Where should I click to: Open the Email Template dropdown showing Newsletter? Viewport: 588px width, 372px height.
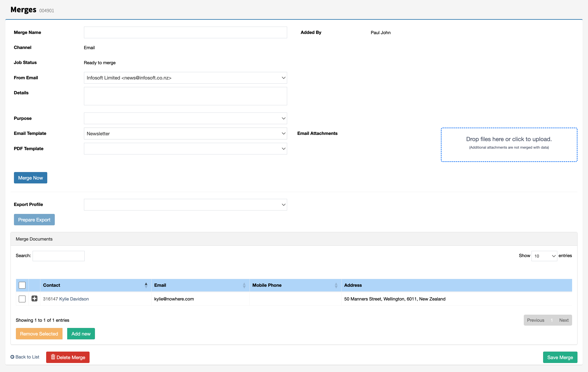click(x=185, y=133)
